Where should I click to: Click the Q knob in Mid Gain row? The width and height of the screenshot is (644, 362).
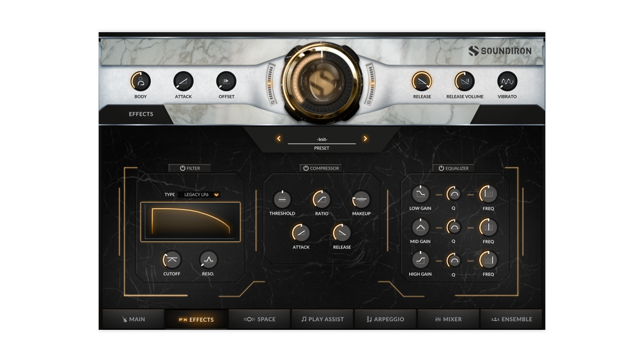(x=454, y=227)
